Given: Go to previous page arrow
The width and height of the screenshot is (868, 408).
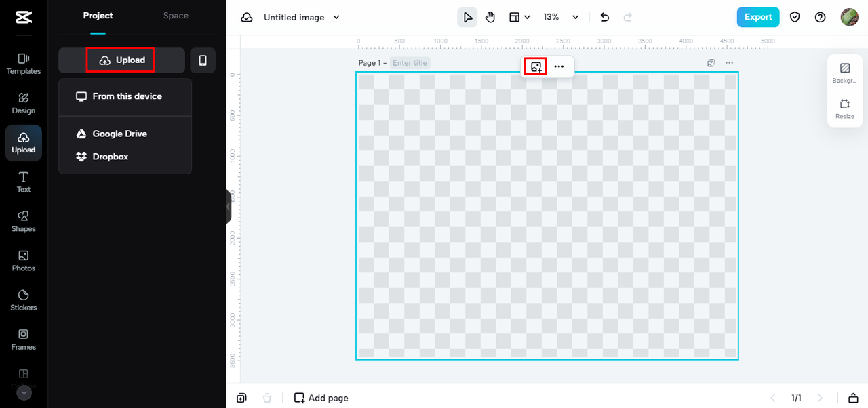Looking at the screenshot, I should pyautogui.click(x=772, y=398).
